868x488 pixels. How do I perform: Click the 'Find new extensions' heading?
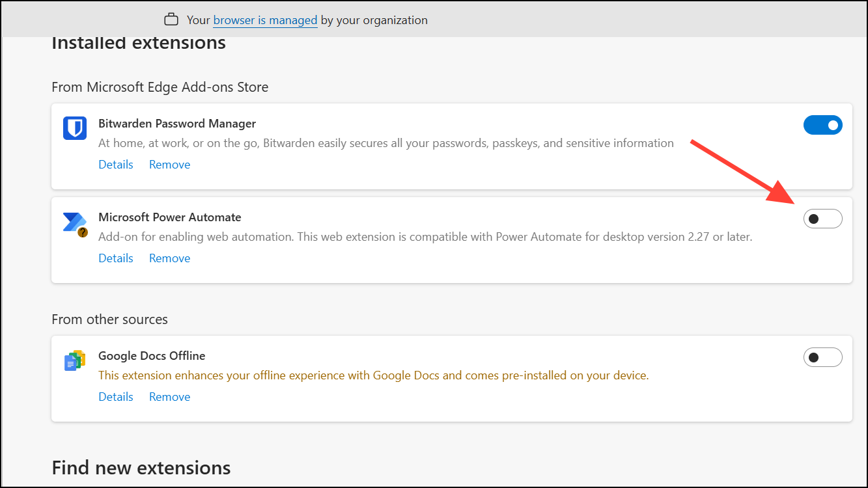point(141,467)
